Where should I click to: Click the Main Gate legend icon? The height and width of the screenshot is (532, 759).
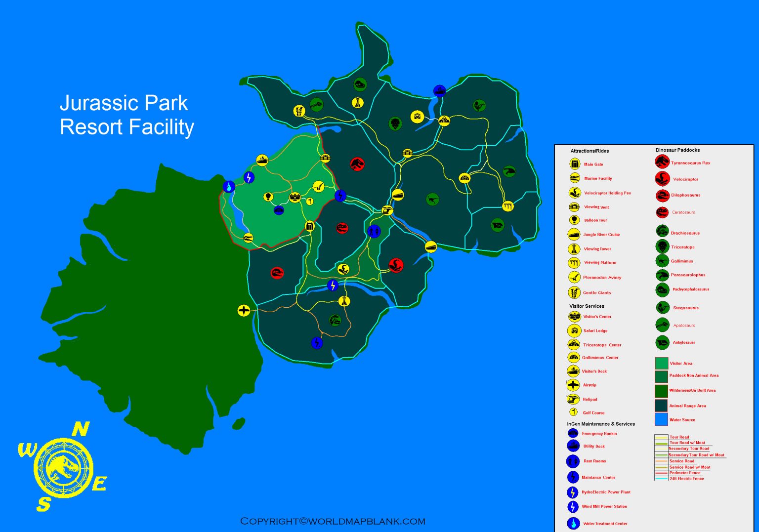[574, 164]
